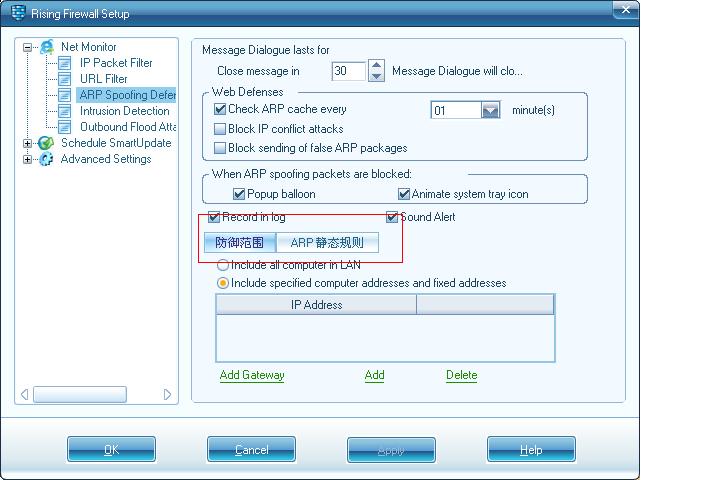The width and height of the screenshot is (720, 480).
Task: Click the Advanced Settings gear icon
Action: coord(46,159)
